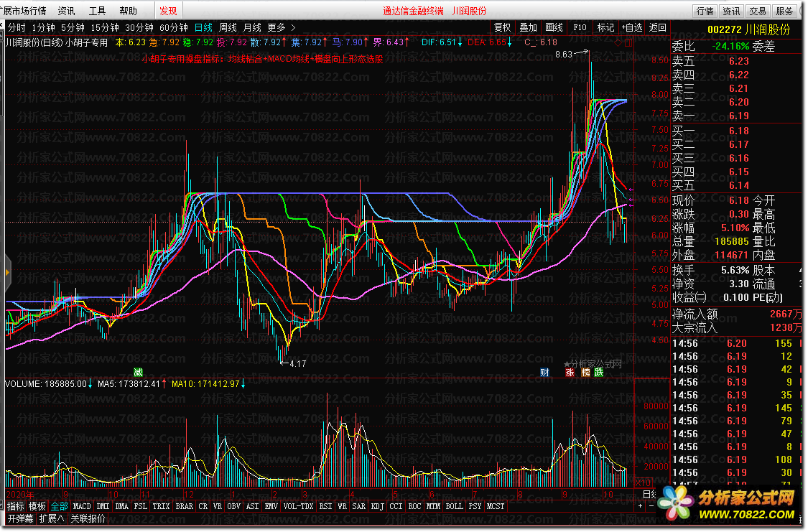Expand the 扩展∧ panel
The image size is (808, 532).
point(52,519)
